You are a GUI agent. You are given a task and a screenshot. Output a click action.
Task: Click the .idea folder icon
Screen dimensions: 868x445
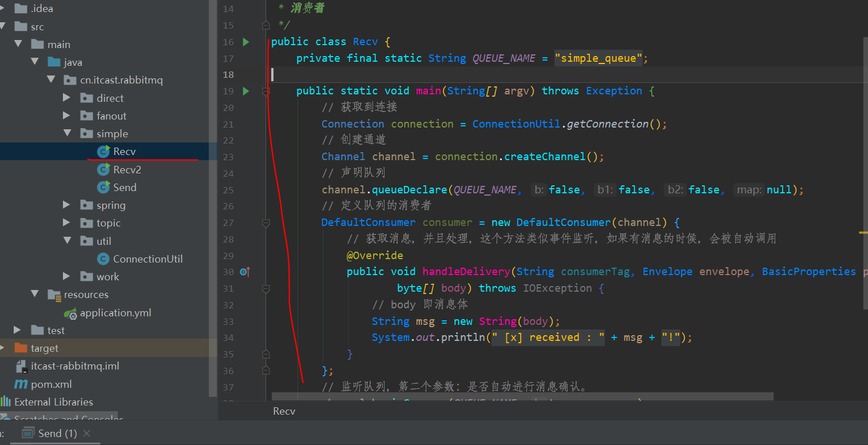pos(21,9)
